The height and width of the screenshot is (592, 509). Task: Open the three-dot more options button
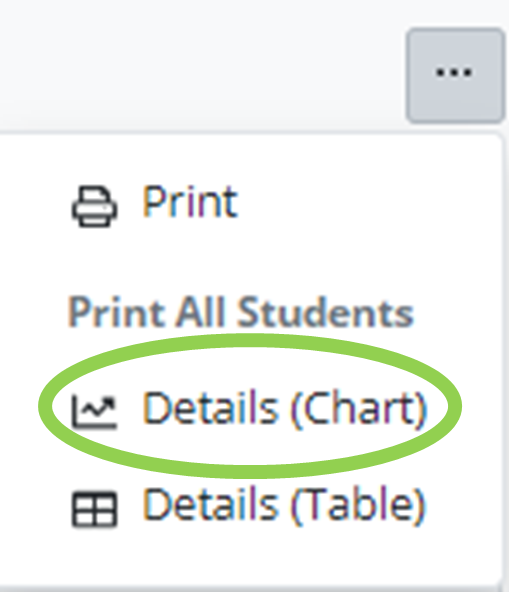click(455, 75)
